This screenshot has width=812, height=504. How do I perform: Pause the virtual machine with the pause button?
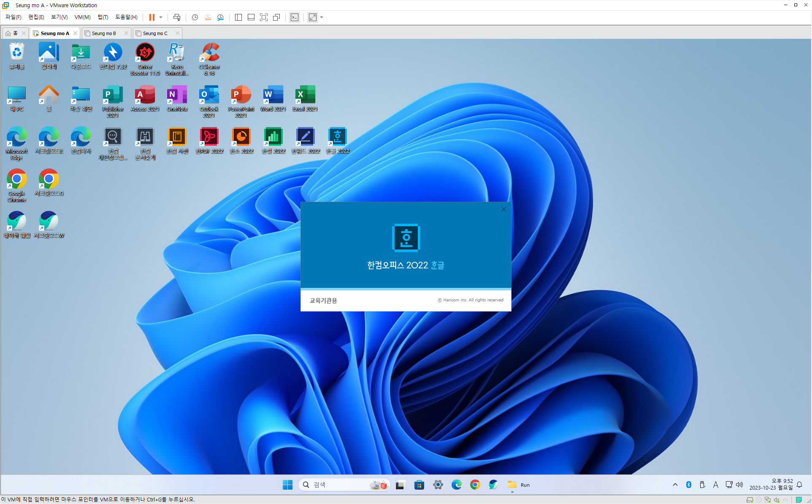(x=152, y=17)
